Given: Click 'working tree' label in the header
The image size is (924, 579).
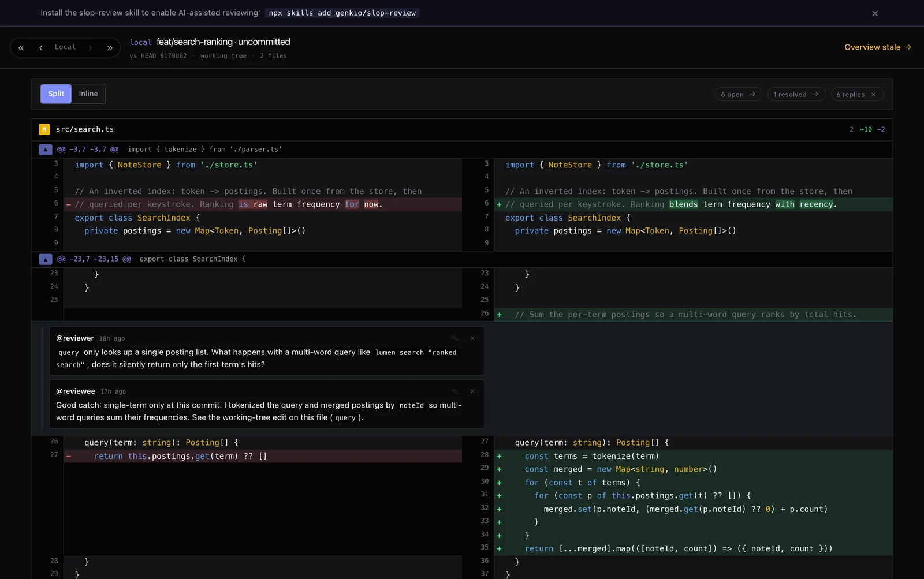Looking at the screenshot, I should 223,56.
